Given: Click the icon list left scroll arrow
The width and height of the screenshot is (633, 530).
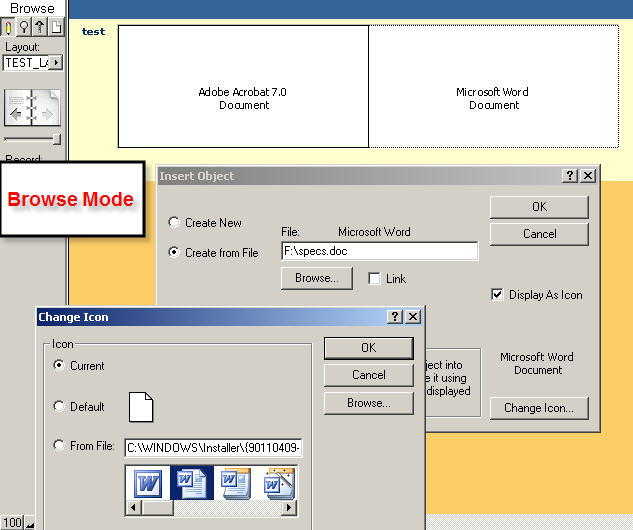Looking at the screenshot, I should (x=133, y=507).
